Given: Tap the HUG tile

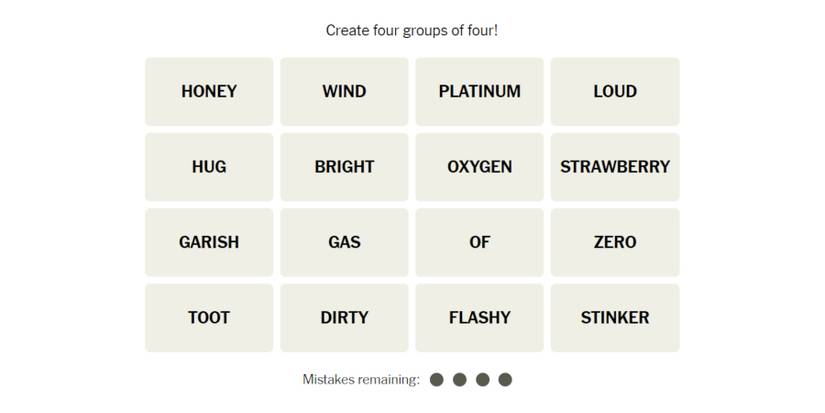Looking at the screenshot, I should (209, 167).
